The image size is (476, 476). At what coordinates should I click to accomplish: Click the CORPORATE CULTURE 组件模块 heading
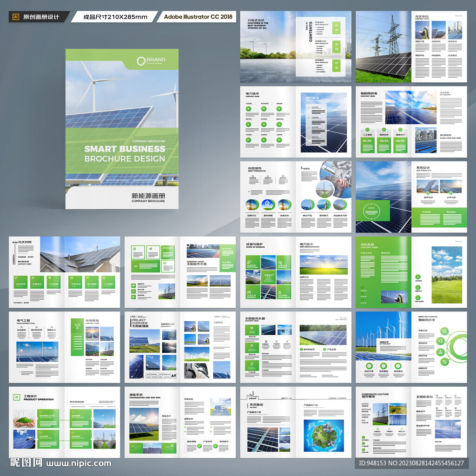[375, 395]
